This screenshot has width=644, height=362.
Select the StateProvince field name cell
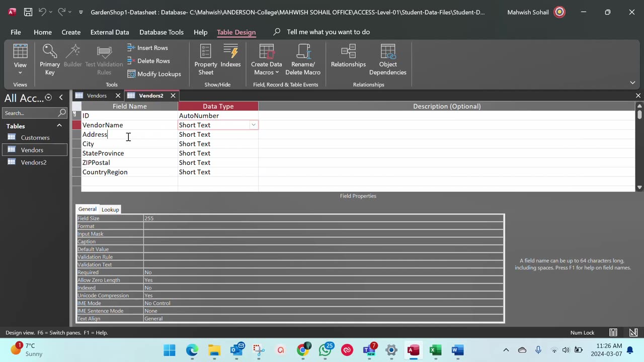click(x=130, y=153)
